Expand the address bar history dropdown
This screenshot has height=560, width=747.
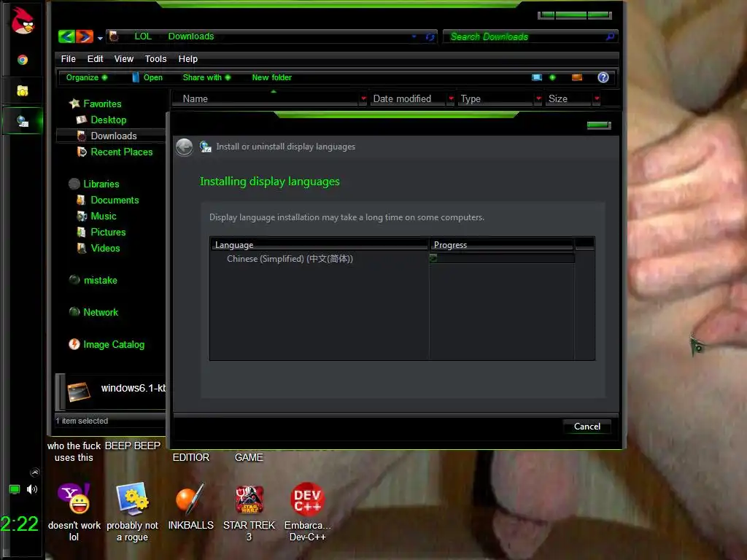pos(414,36)
